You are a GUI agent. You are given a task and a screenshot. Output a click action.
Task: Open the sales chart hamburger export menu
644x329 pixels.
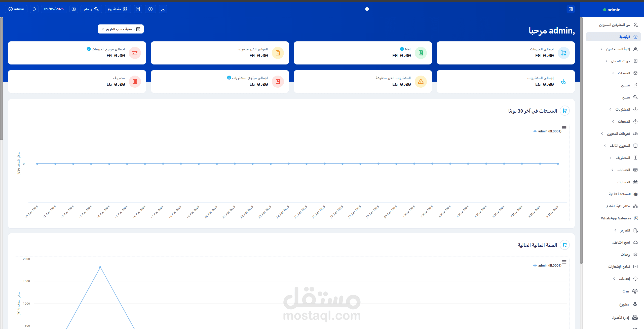564,128
